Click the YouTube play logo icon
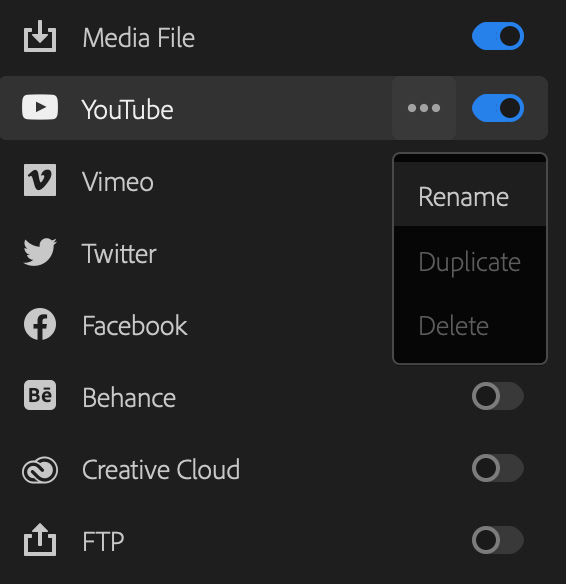This screenshot has width=566, height=584. pyautogui.click(x=40, y=107)
